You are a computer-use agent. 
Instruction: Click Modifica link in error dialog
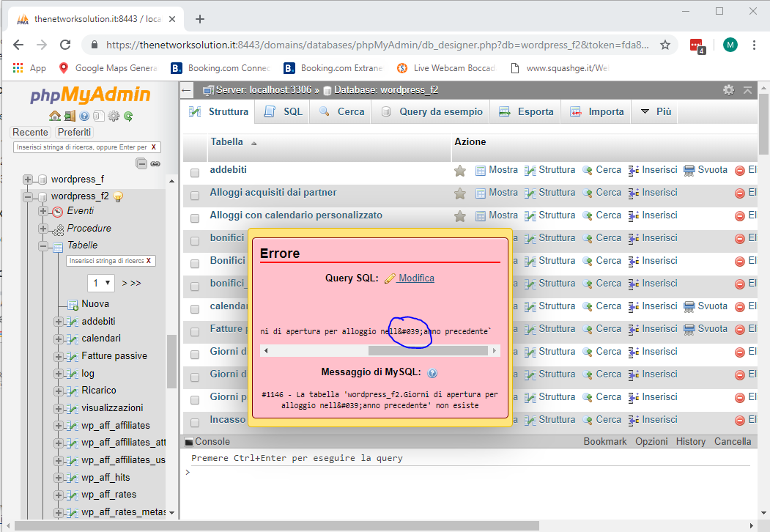tap(416, 278)
